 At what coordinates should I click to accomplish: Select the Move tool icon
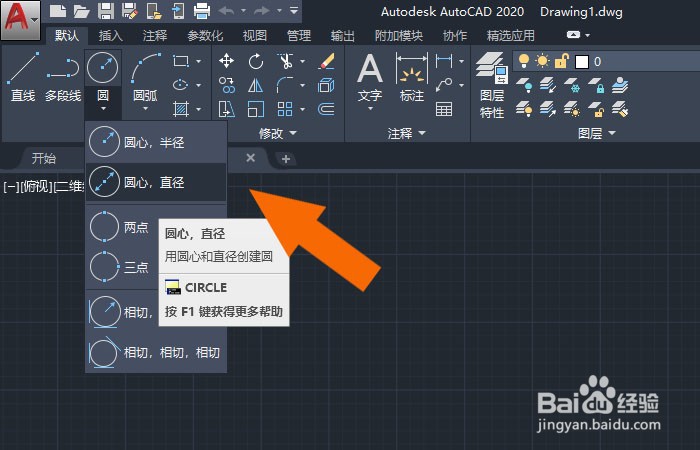227,61
